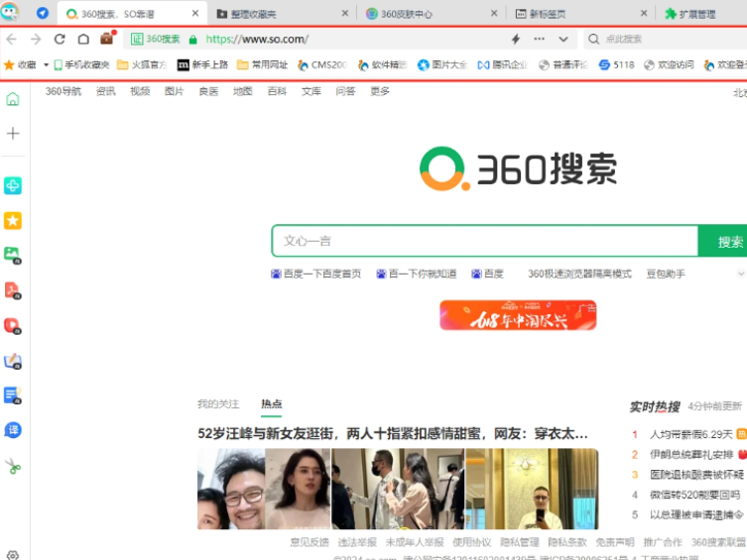Viewport: 747px width, 560px height.
Task: Open the 5118 bookmark
Action: pyautogui.click(x=616, y=64)
